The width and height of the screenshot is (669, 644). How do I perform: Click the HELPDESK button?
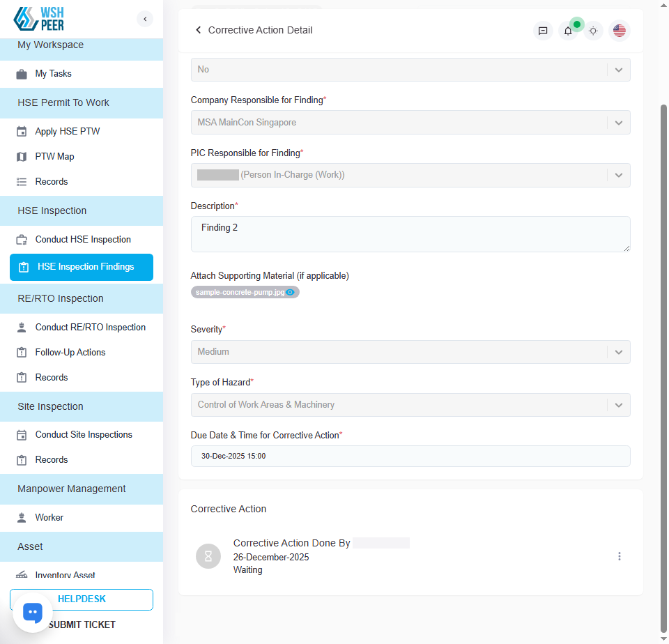(82, 599)
